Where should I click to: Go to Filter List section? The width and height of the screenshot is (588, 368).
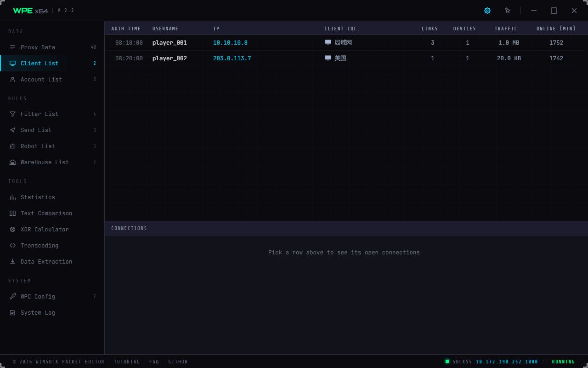tap(52, 114)
